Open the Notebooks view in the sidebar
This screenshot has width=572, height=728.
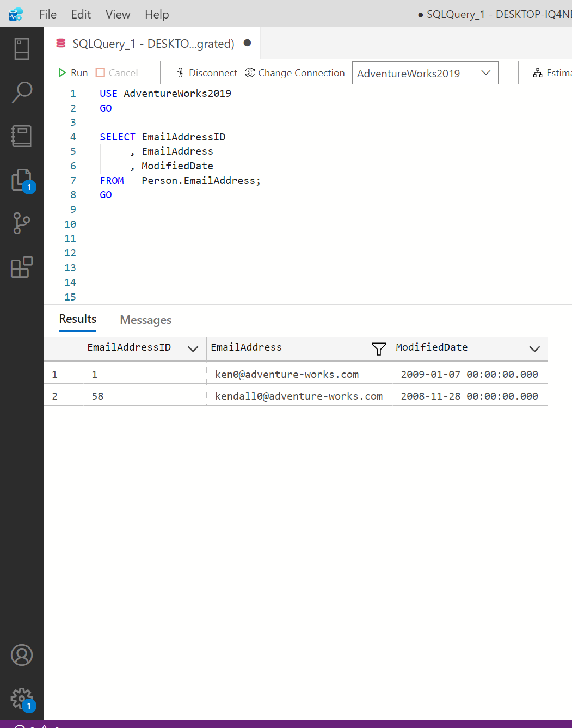(22, 136)
